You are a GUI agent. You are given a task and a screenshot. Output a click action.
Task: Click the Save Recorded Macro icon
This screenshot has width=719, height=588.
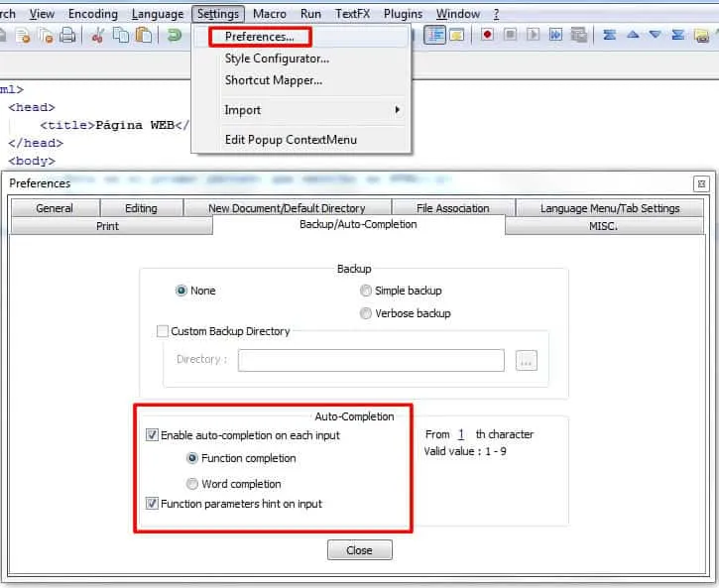tap(579, 35)
